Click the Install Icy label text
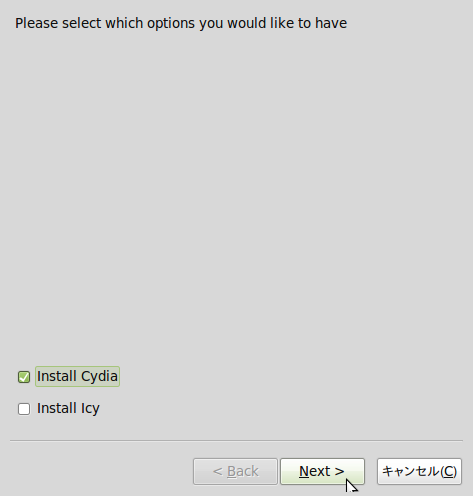473x496 pixels. tap(68, 408)
